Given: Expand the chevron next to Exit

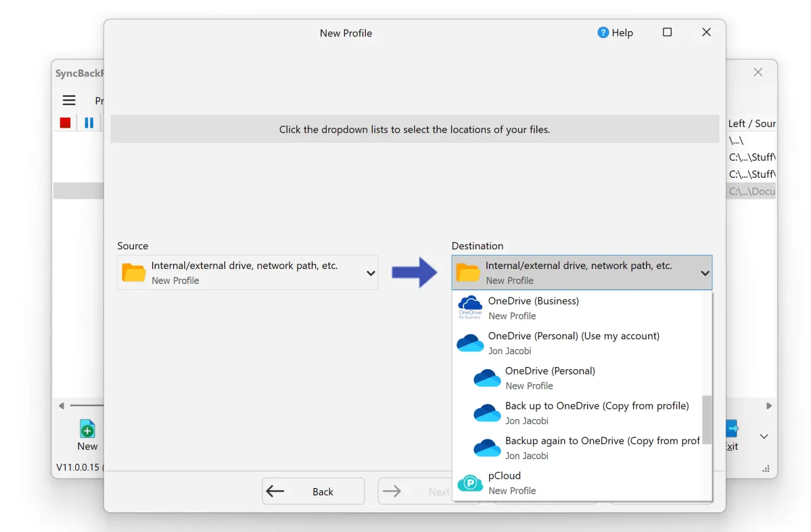Looking at the screenshot, I should tap(764, 436).
